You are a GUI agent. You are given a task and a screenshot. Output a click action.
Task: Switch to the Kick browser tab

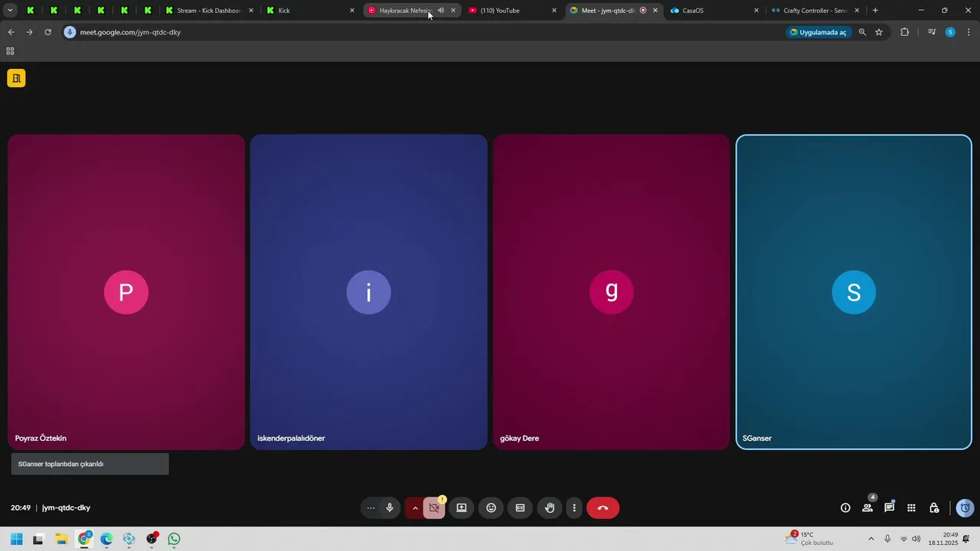click(310, 11)
